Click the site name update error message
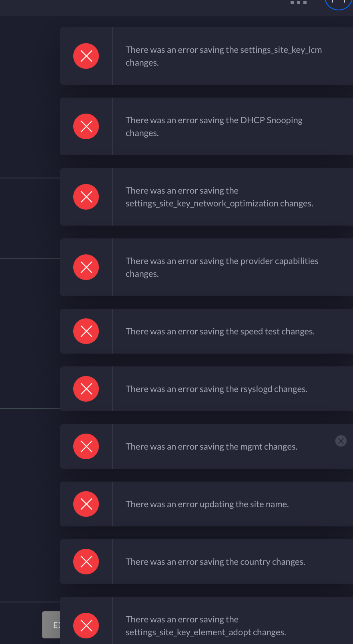 pyautogui.click(x=207, y=504)
